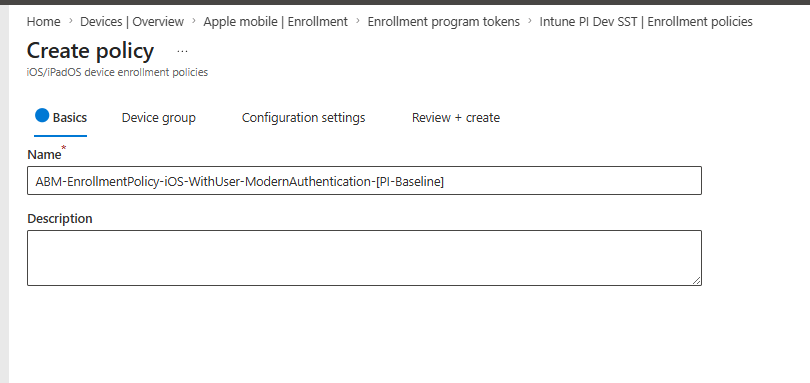Screen dimensions: 810x383
Task: Open Intune PI Dev SST Enrollment policies breadcrumb
Action: (646, 22)
